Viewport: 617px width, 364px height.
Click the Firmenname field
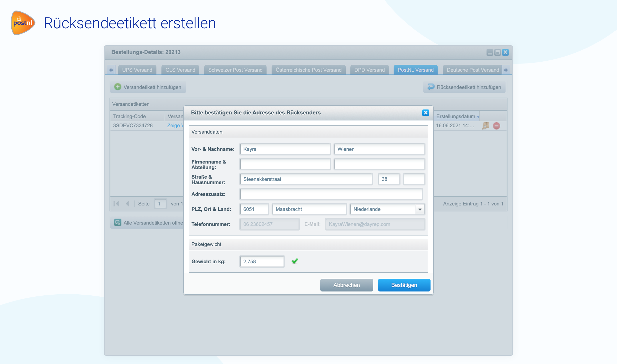point(285,164)
